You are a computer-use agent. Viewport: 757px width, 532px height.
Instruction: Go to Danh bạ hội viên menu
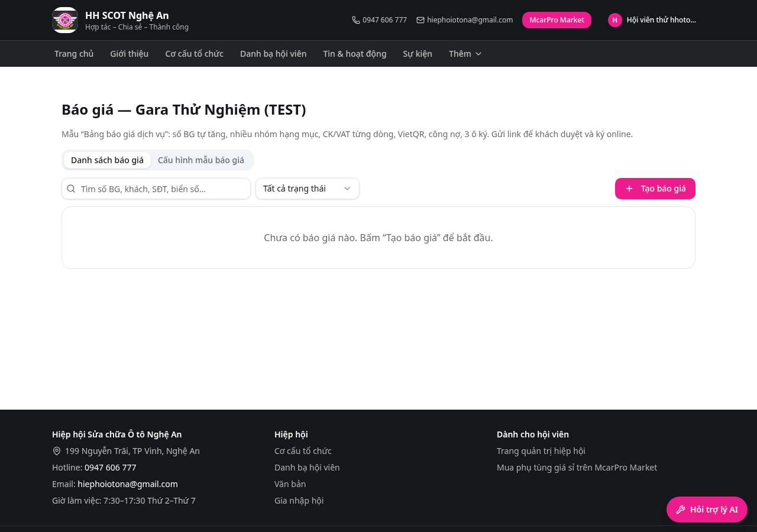pos(273,54)
